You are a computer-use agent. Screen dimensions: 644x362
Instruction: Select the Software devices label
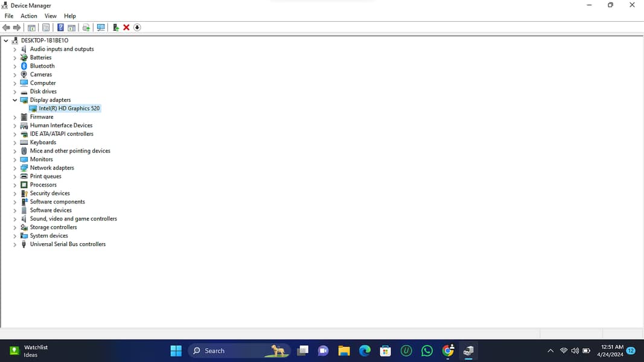pos(51,210)
